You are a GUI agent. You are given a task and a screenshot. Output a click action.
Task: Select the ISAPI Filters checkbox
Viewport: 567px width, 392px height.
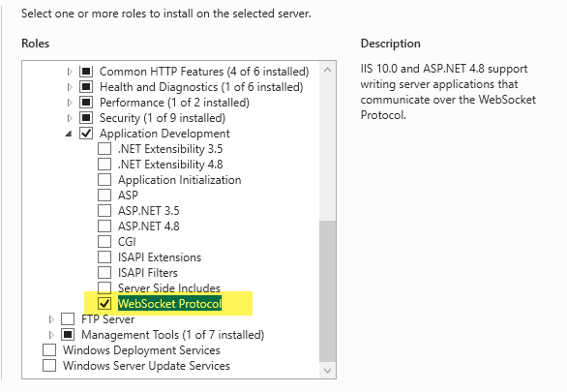point(104,273)
